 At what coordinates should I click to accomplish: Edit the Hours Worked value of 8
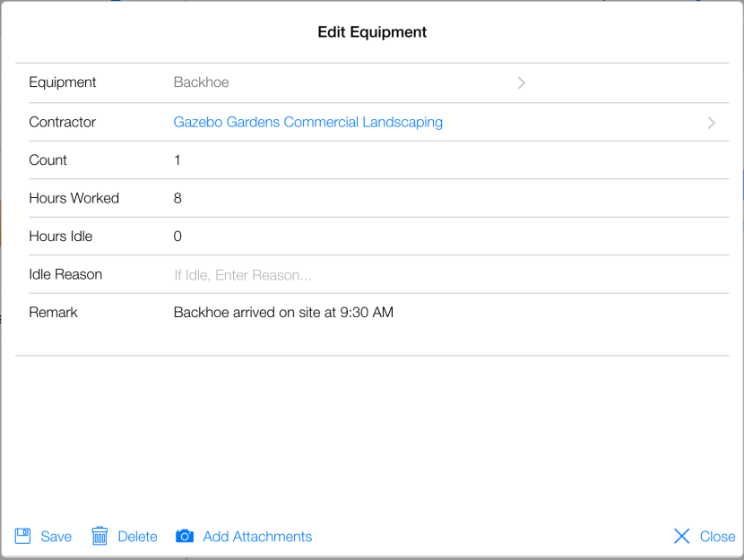coord(177,198)
